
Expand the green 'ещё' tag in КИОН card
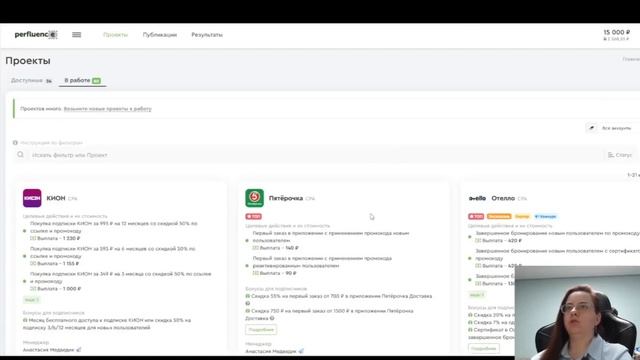[31, 300]
